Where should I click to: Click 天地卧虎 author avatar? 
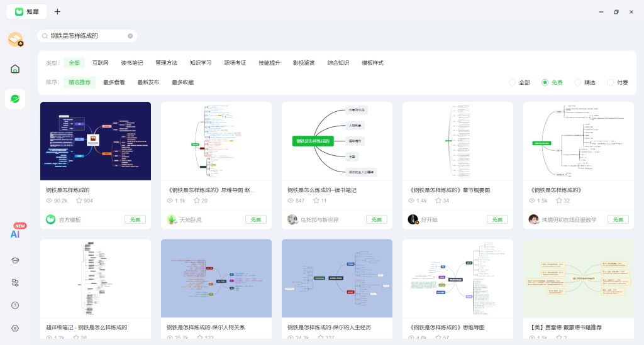click(x=171, y=219)
